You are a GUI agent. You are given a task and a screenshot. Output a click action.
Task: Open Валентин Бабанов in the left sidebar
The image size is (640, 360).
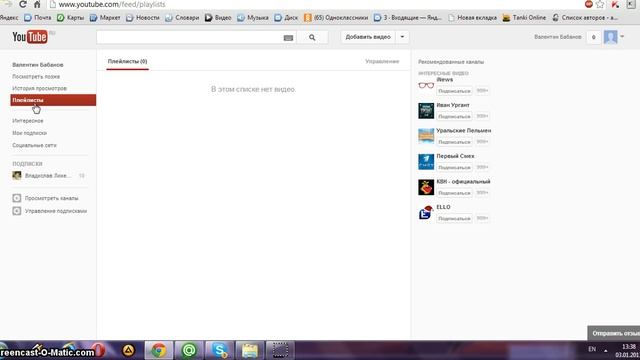[x=38, y=65]
